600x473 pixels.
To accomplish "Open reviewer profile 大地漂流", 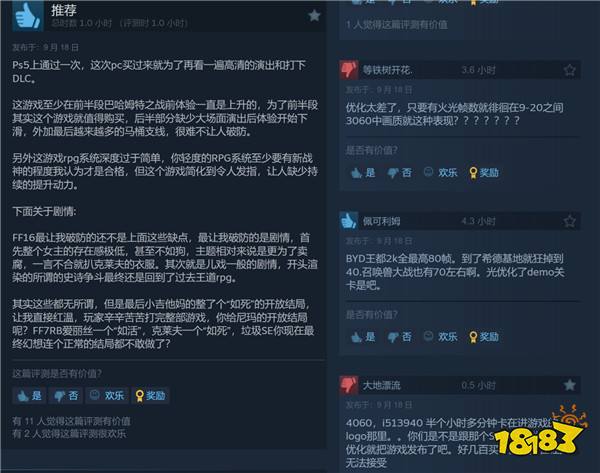I will 382,385.
